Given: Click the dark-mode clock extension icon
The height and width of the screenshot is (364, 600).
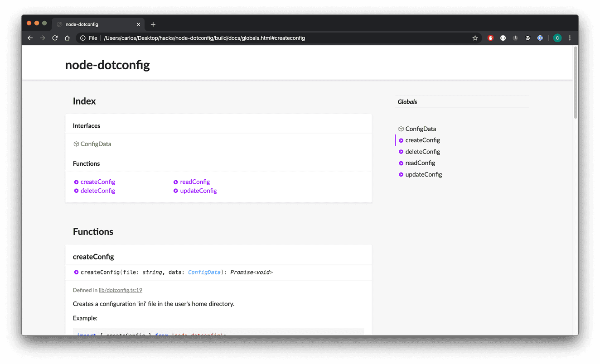Looking at the screenshot, I should [515, 38].
